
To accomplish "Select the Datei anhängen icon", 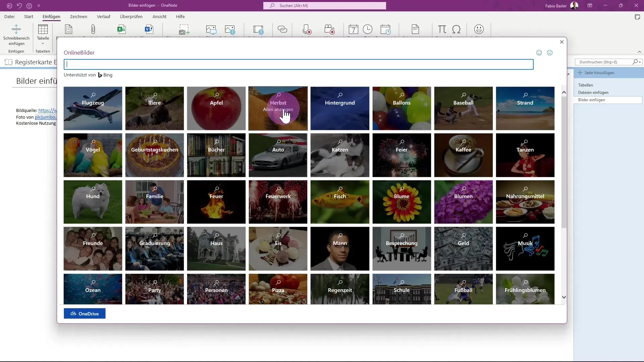I will (x=93, y=29).
